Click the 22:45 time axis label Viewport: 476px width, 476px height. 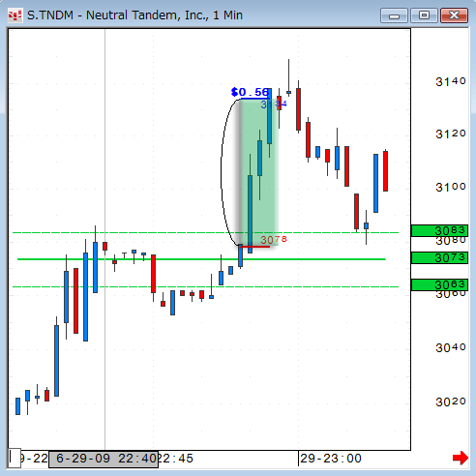(176, 459)
